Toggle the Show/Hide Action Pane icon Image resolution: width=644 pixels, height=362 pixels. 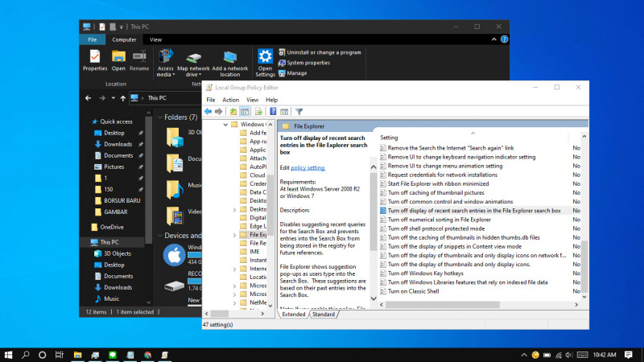(284, 112)
